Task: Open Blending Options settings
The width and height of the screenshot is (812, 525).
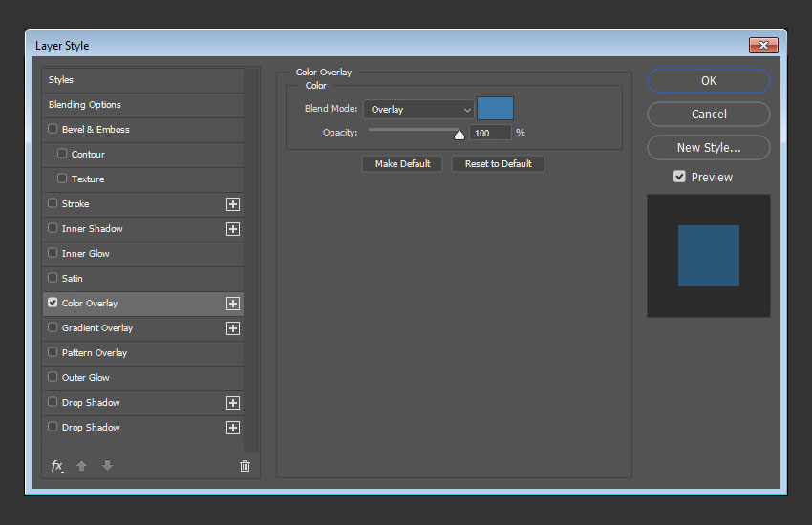Action: pos(143,105)
